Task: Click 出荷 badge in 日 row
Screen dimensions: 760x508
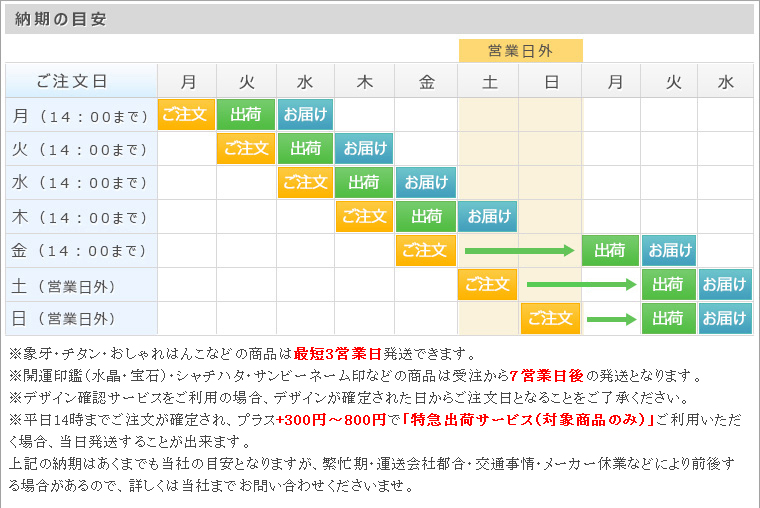Action: point(669,318)
